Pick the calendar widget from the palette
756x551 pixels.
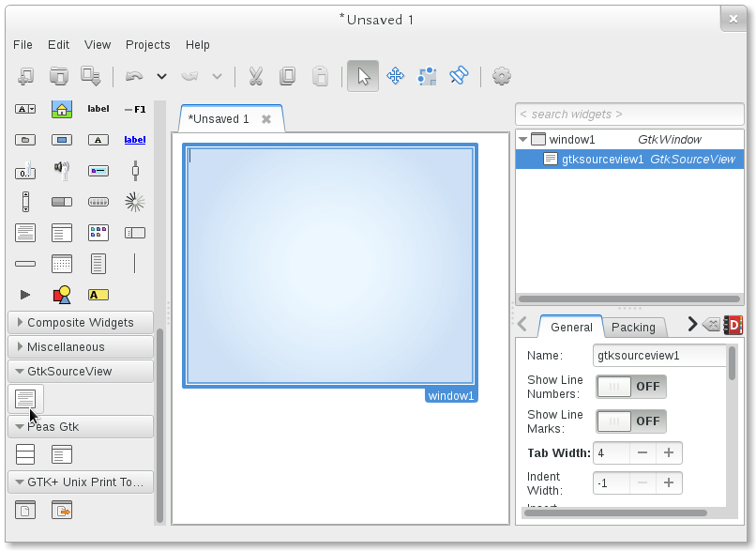[x=62, y=264]
